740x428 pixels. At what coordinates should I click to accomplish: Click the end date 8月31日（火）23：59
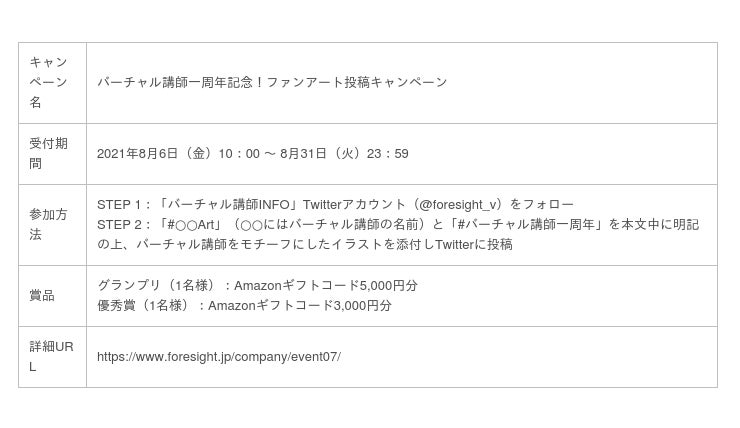click(x=344, y=154)
